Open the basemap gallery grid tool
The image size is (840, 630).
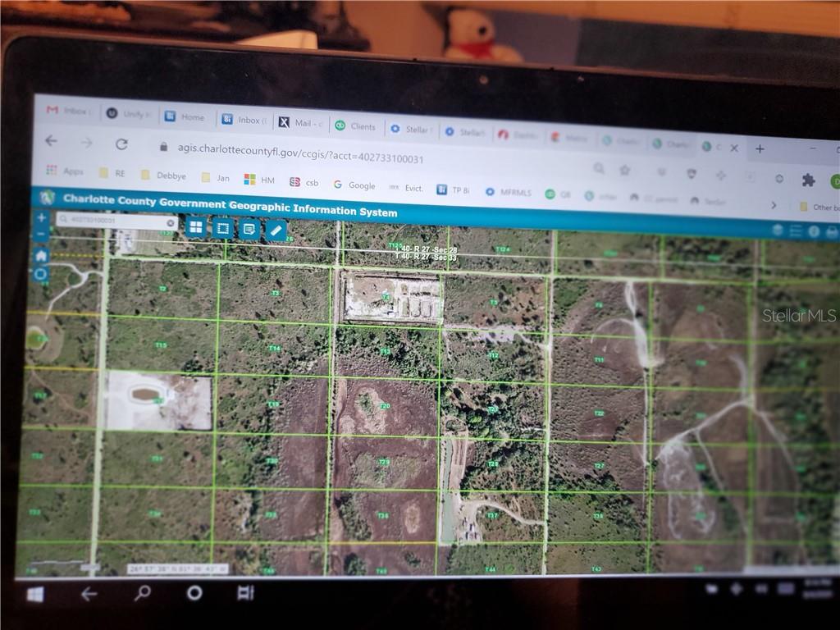point(196,227)
